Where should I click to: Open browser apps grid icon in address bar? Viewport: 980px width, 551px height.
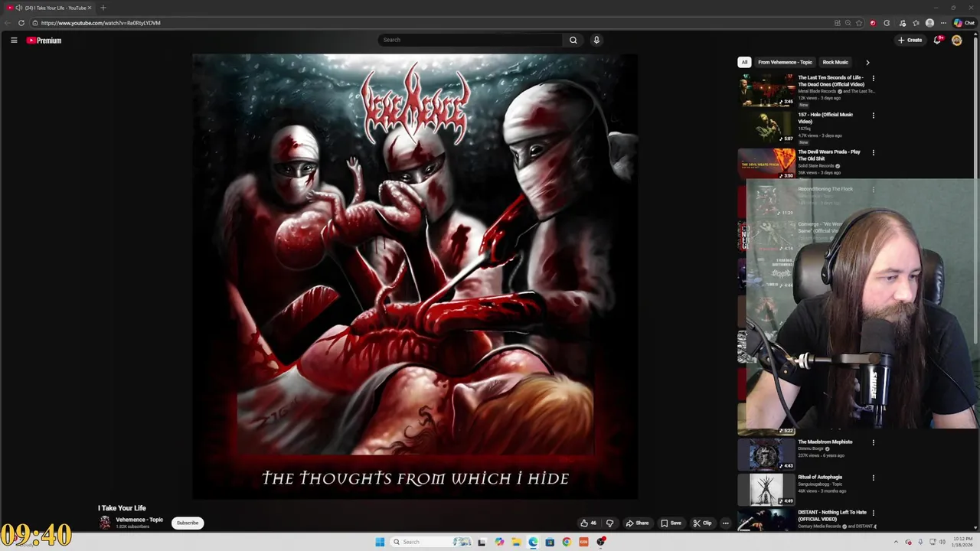(837, 23)
